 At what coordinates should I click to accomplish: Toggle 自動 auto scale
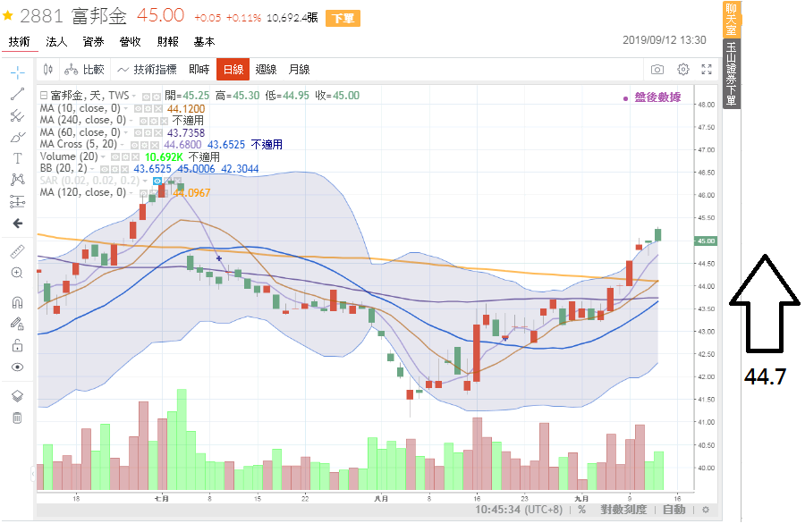[674, 510]
